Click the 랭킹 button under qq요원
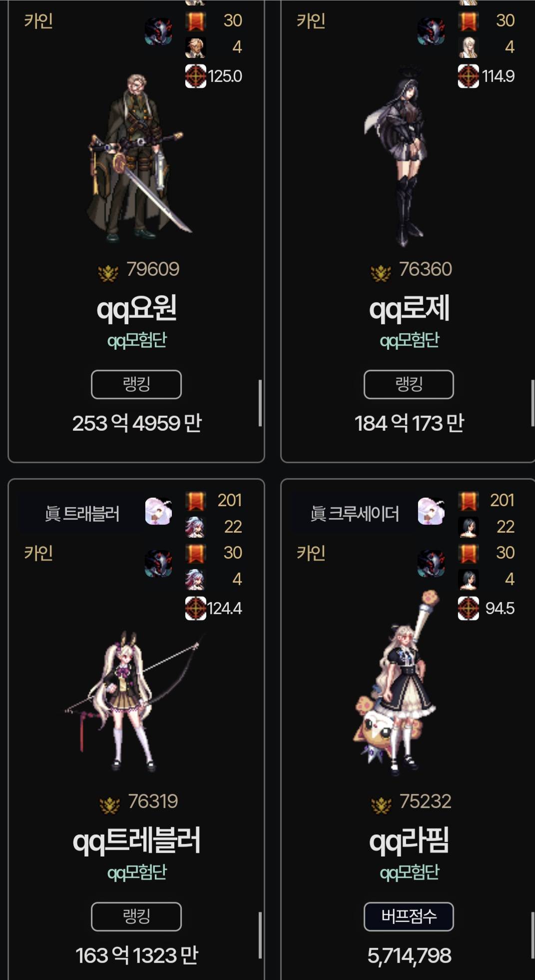 (x=136, y=384)
